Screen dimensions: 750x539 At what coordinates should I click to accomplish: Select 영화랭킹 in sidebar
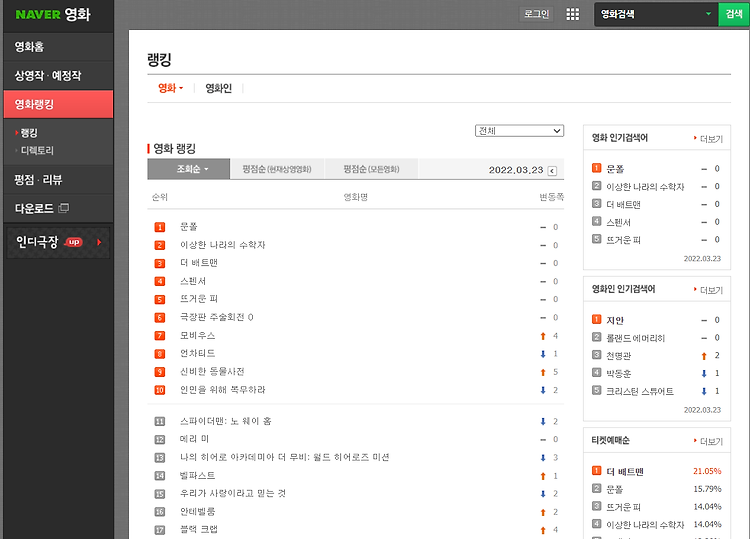tap(58, 104)
